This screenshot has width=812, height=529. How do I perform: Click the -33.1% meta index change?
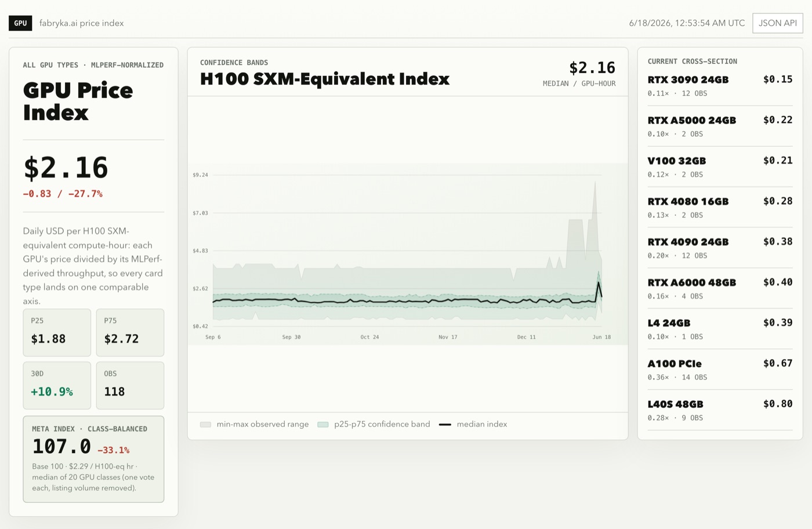click(114, 450)
